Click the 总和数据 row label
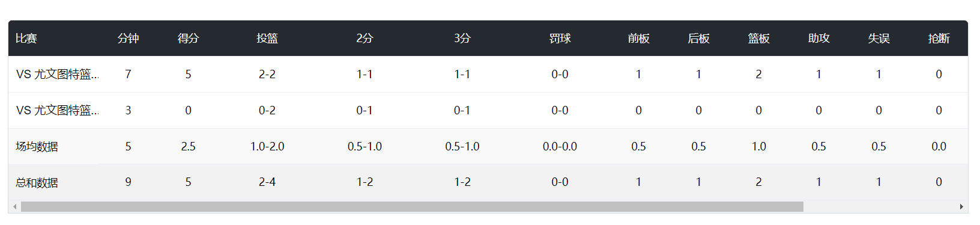Viewport: 980px width, 225px height. click(x=37, y=182)
